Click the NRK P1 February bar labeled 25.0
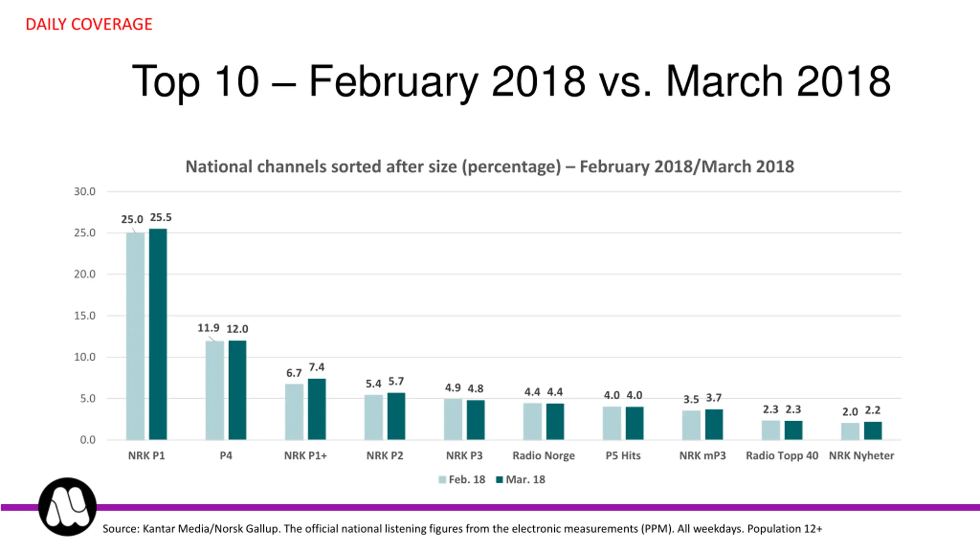The height and width of the screenshot is (551, 980). click(136, 336)
